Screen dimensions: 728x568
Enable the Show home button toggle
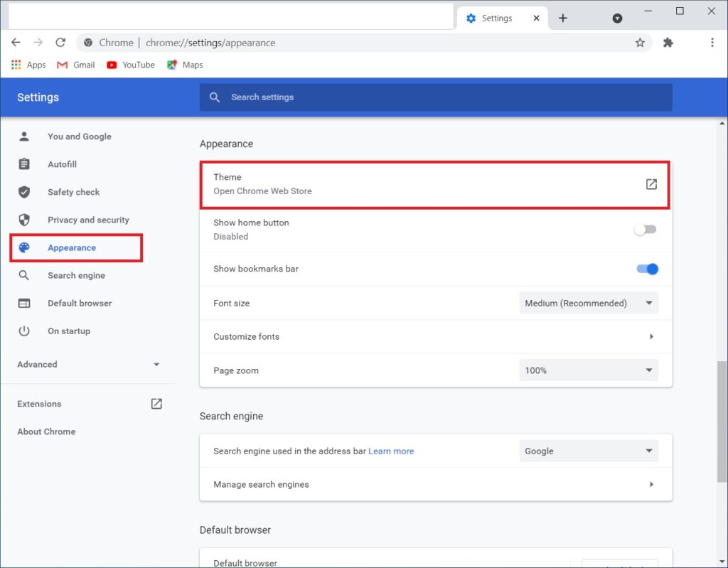(x=646, y=230)
